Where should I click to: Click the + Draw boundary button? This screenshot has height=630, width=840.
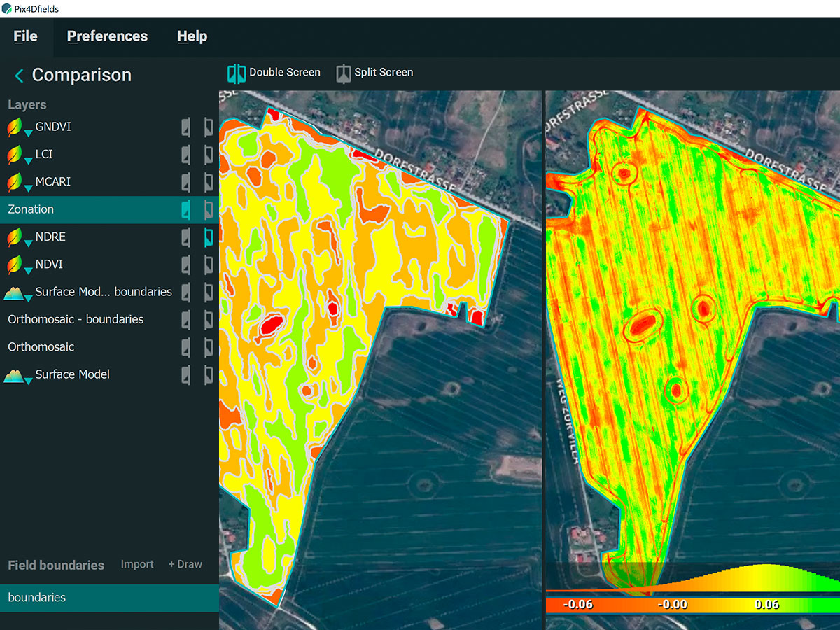[185, 564]
